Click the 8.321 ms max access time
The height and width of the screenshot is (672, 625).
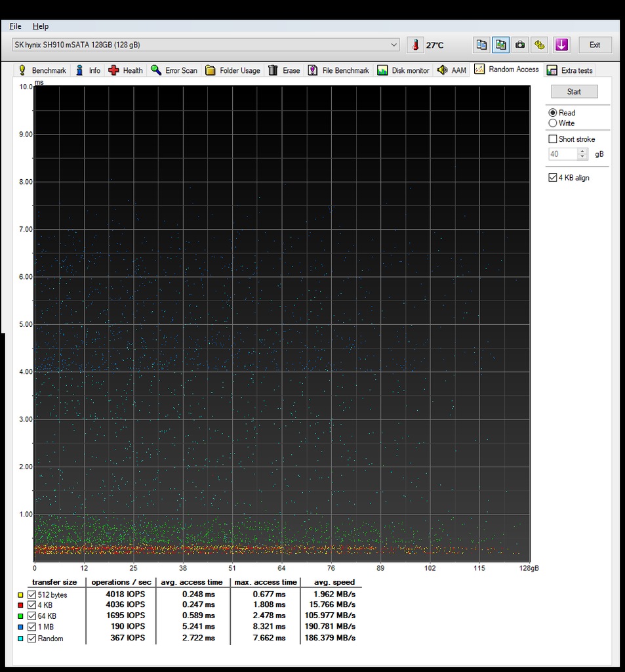pos(269,627)
